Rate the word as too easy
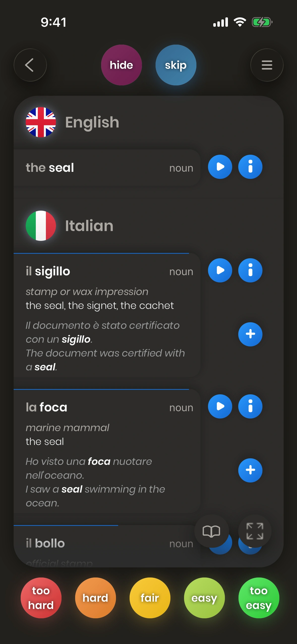 point(259,598)
